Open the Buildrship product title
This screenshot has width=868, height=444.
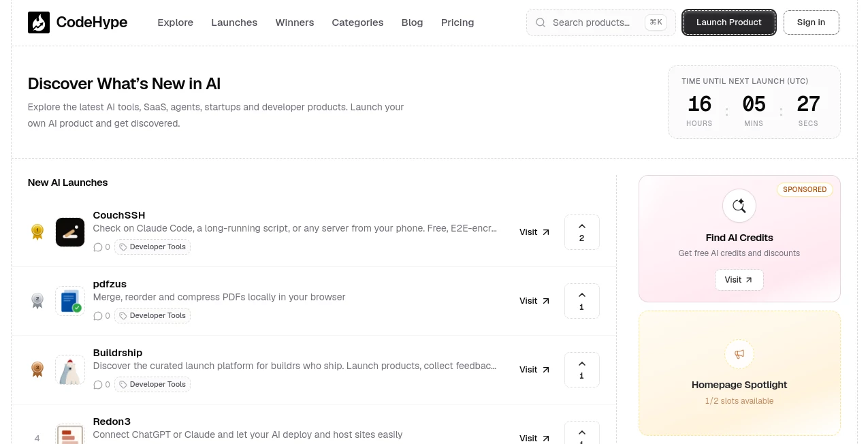118,353
